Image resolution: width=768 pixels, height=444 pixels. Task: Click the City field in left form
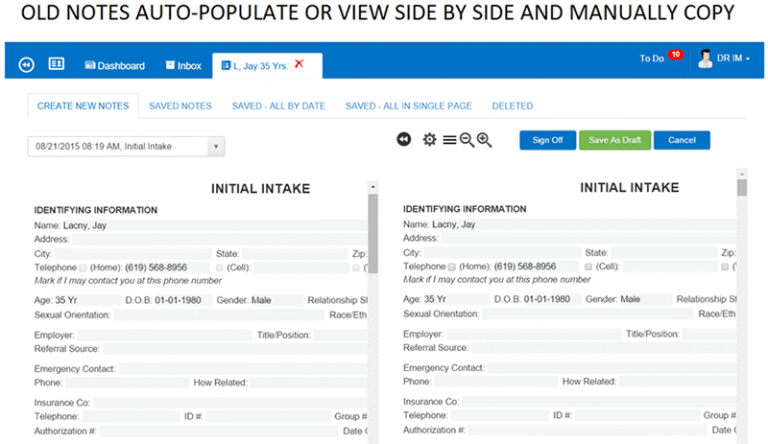coord(133,254)
